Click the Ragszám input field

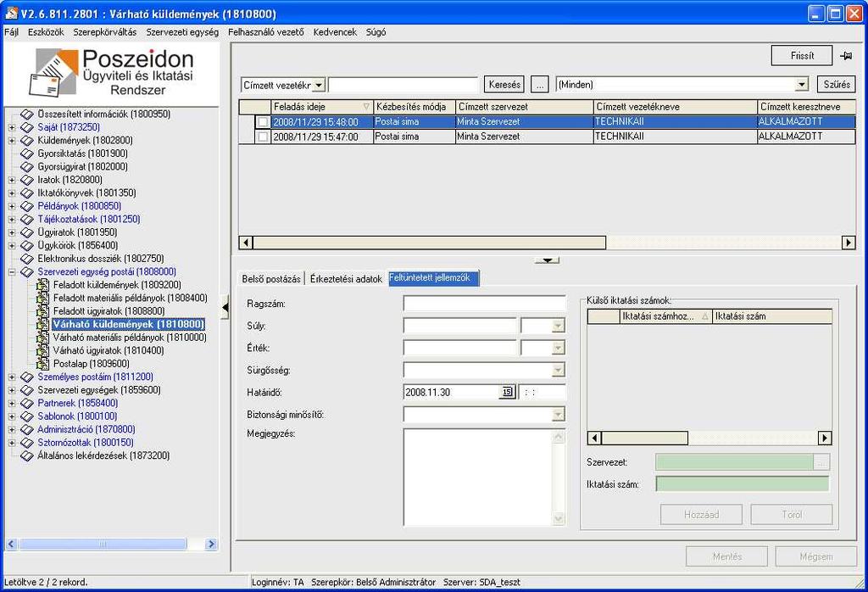point(484,304)
